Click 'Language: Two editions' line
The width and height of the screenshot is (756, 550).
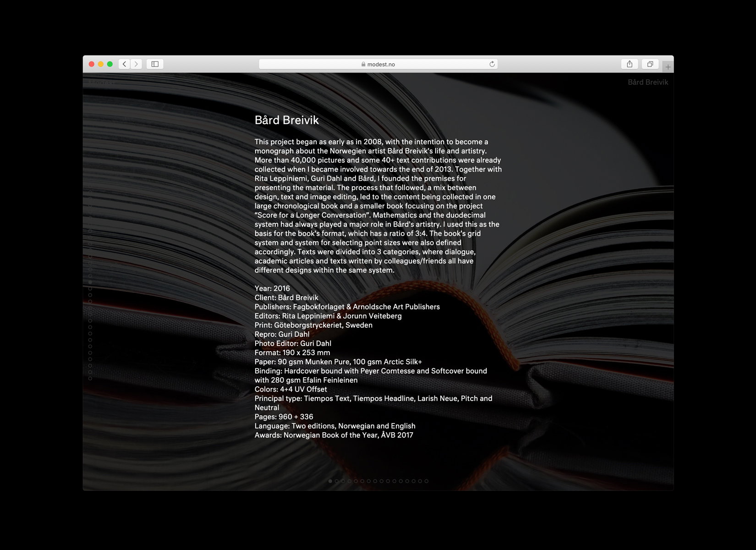pos(335,426)
